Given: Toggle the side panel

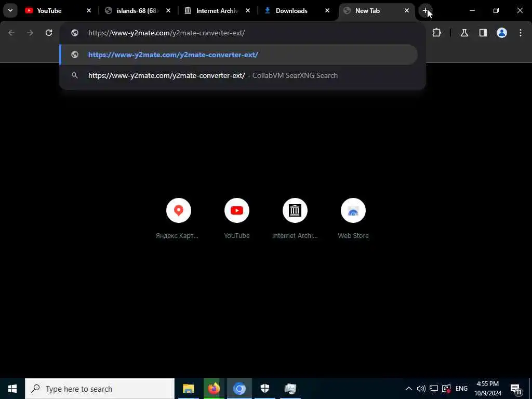Looking at the screenshot, I should point(483,33).
